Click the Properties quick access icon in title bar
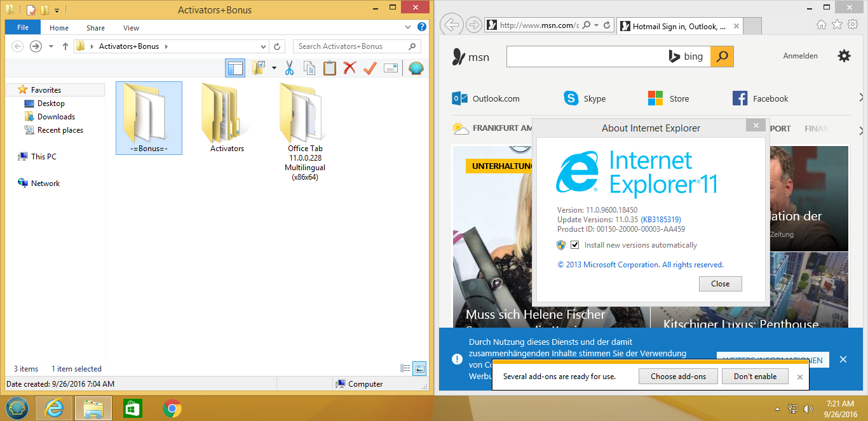 [31, 10]
